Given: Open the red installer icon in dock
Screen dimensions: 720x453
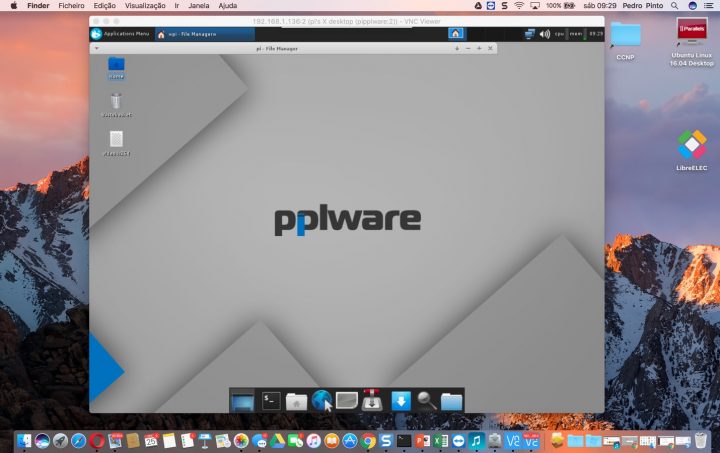Looking at the screenshot, I should point(374,401).
